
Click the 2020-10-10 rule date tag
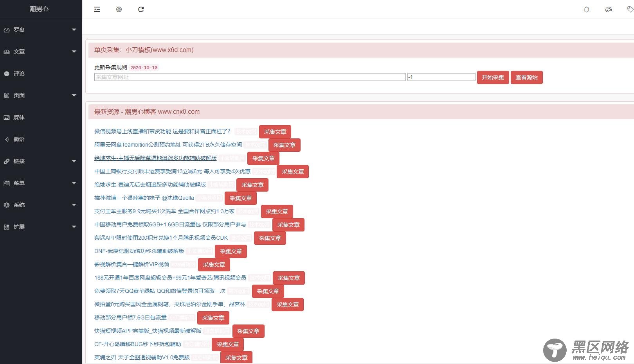144,68
